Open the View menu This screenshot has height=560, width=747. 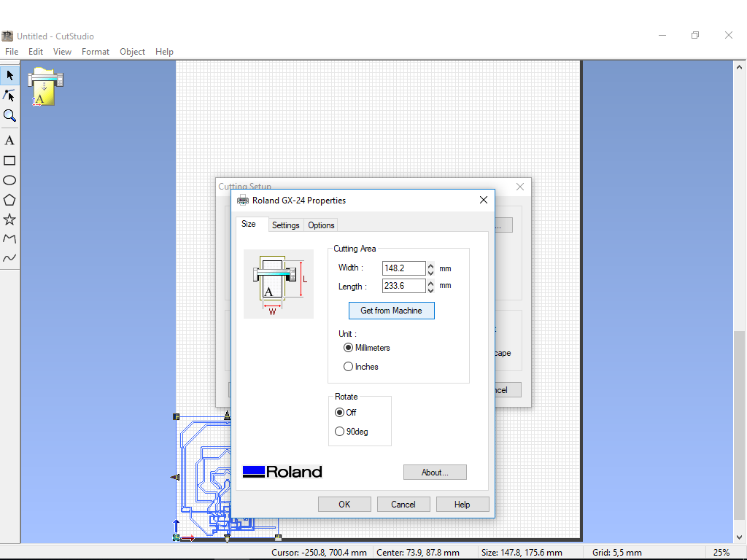tap(63, 52)
